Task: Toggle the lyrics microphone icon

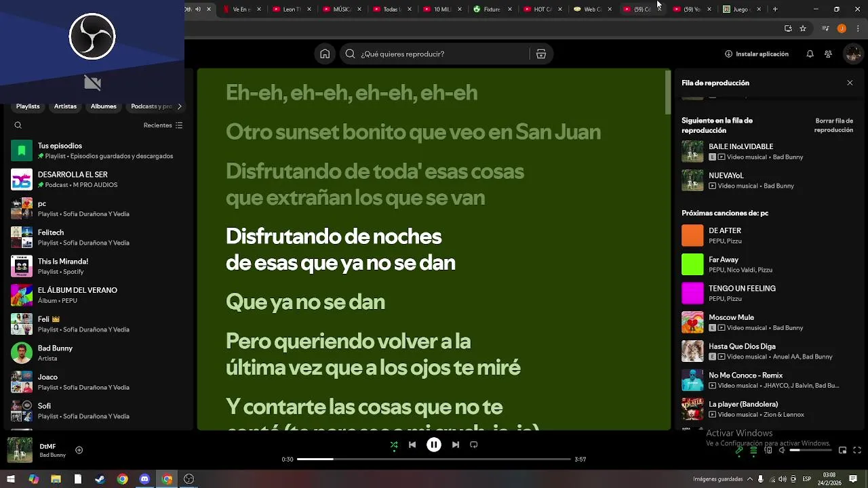Action: (739, 450)
